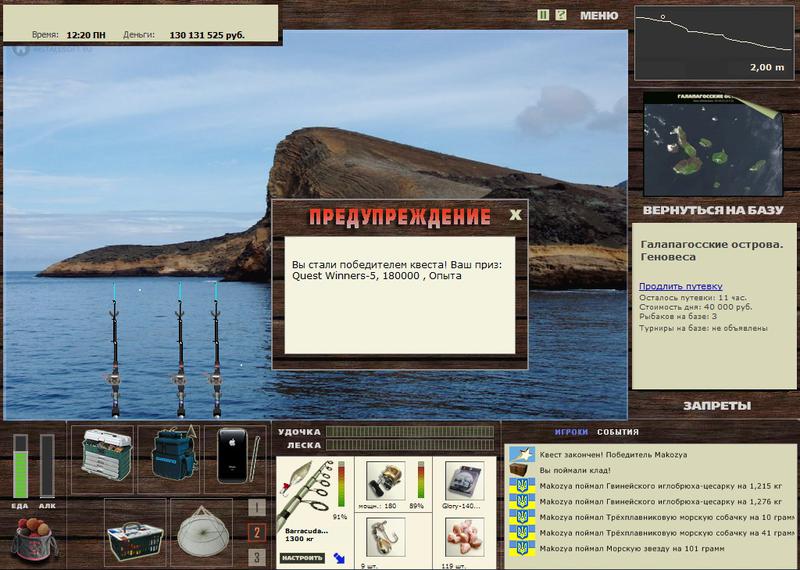
Task: Open help via the question mark icon
Action: 561,15
